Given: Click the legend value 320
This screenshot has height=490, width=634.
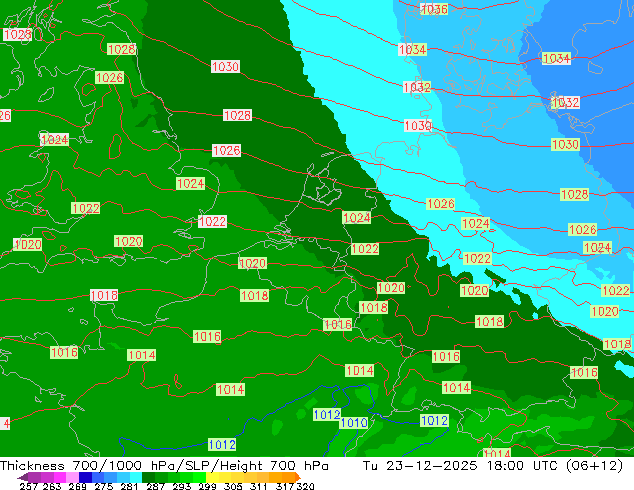Looking at the screenshot, I should [305, 486].
